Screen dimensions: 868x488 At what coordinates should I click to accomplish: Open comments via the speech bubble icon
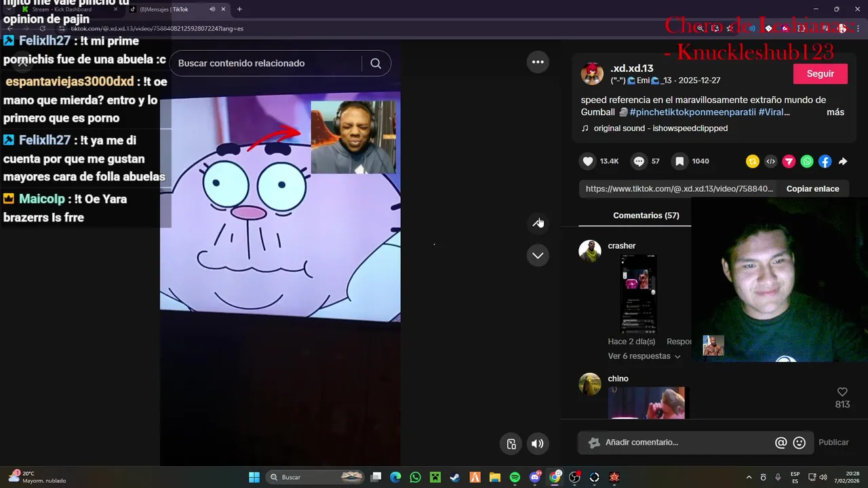point(639,161)
